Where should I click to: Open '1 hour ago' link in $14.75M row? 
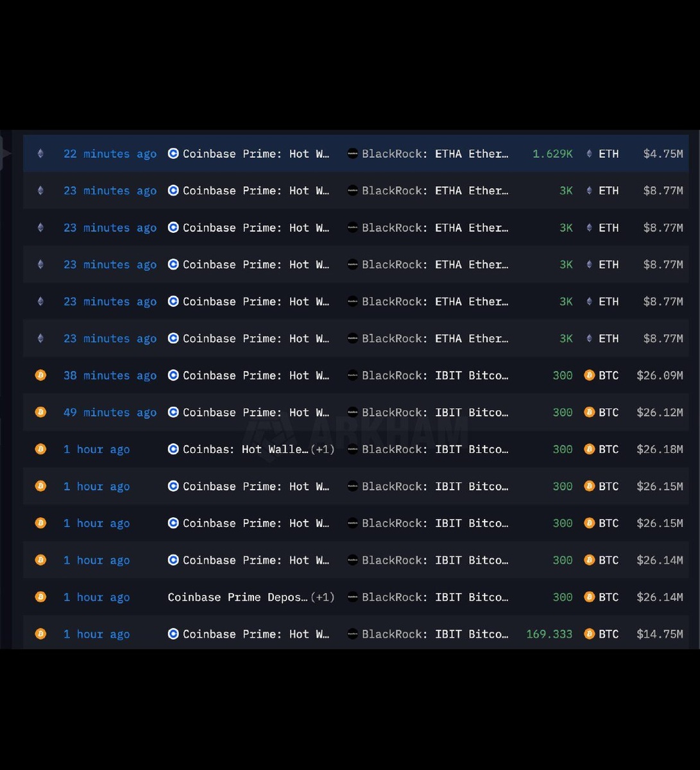coord(96,635)
